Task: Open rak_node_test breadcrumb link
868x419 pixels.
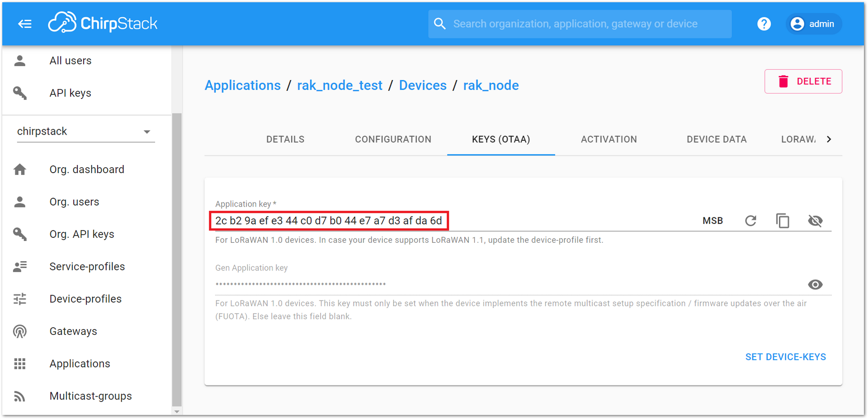Action: [x=340, y=85]
